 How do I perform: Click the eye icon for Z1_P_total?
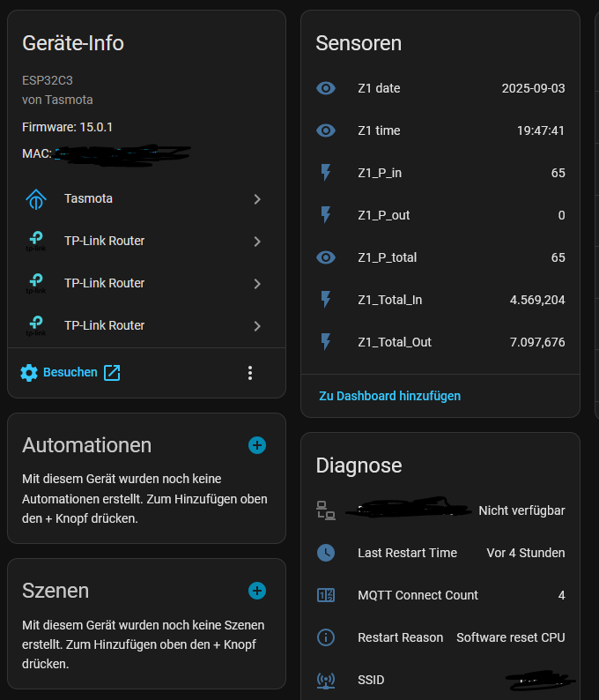click(326, 257)
